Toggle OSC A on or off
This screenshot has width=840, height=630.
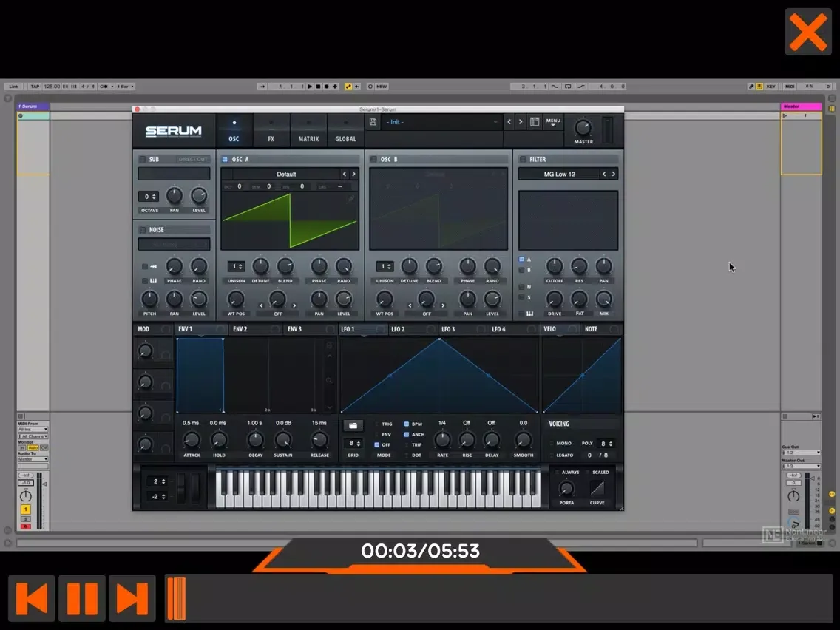coord(225,159)
